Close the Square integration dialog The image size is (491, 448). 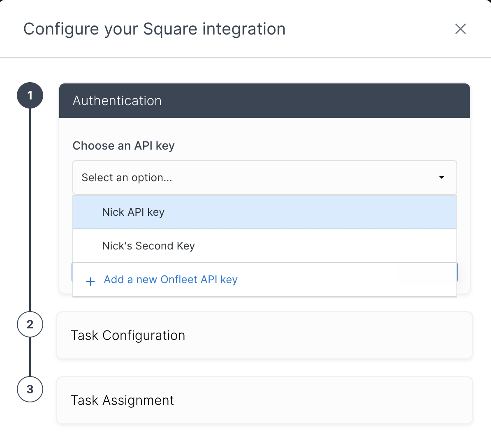click(460, 29)
